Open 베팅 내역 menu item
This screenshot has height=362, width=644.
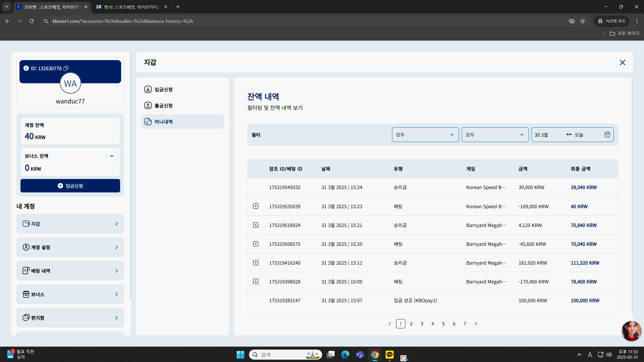click(x=70, y=271)
